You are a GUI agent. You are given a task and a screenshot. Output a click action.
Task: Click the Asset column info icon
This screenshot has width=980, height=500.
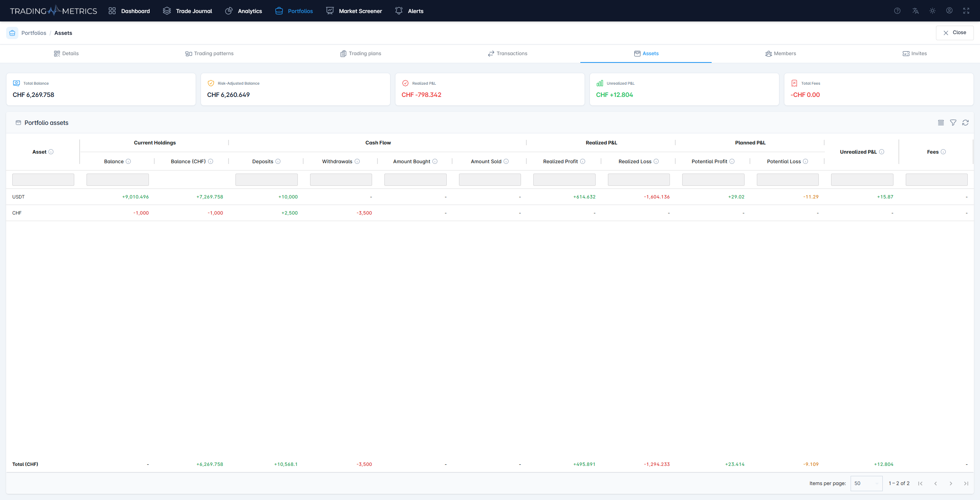click(x=51, y=152)
